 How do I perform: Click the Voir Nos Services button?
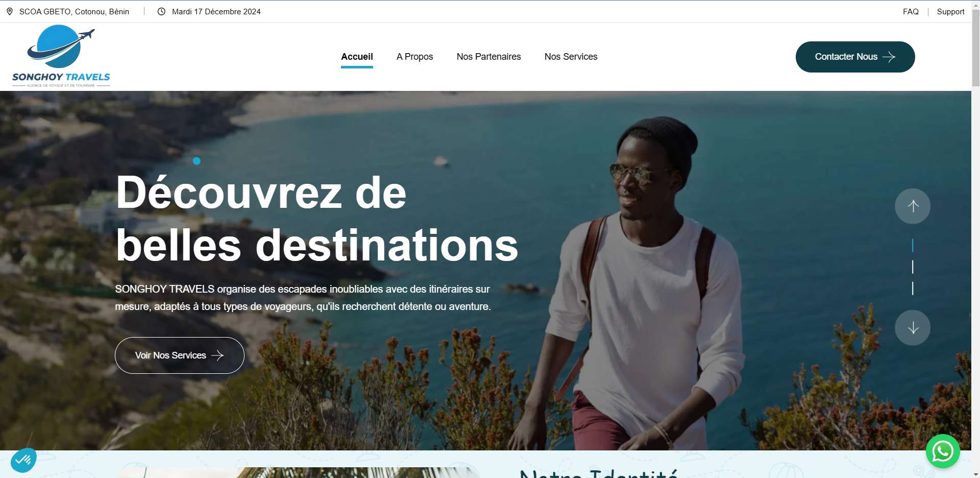(180, 355)
